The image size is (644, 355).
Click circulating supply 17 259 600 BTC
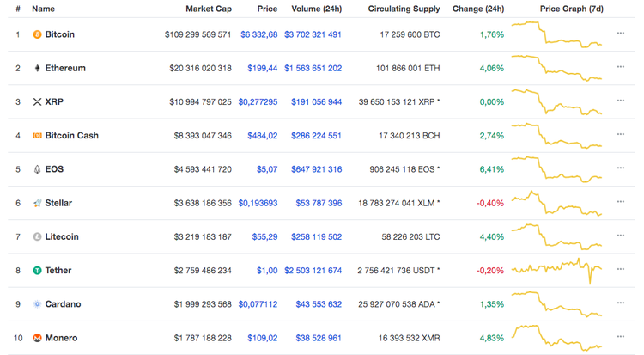410,34
